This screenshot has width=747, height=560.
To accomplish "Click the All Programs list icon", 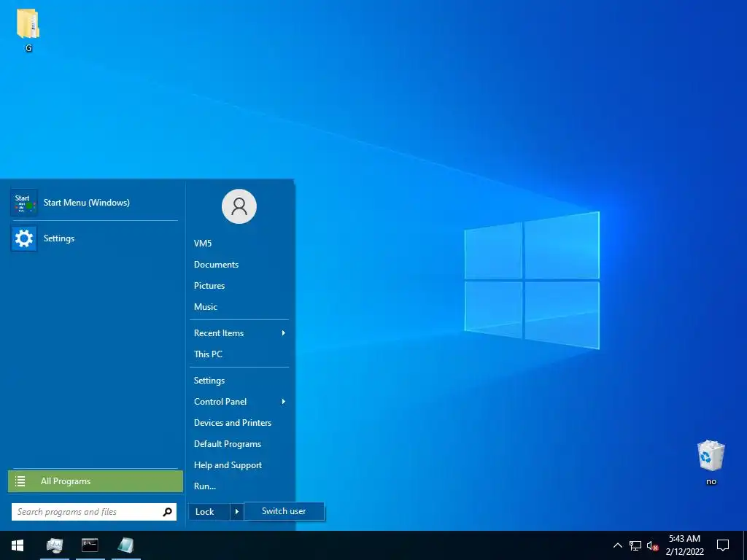I will [x=20, y=481].
